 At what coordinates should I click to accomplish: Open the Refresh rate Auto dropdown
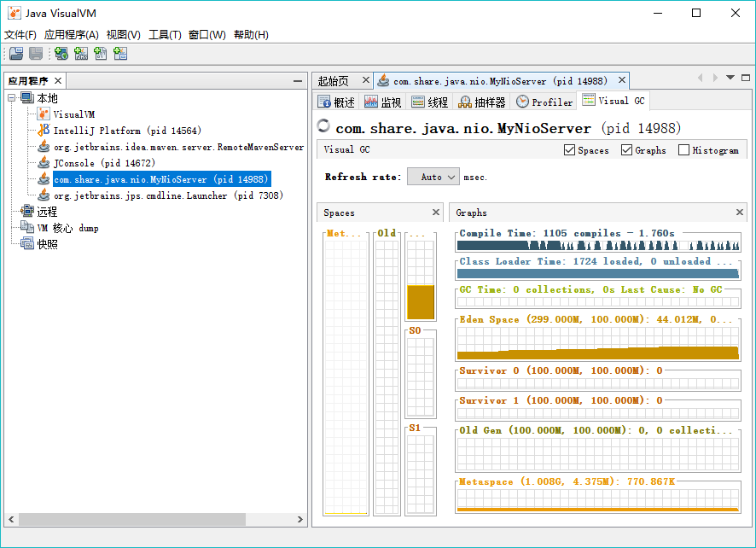433,177
